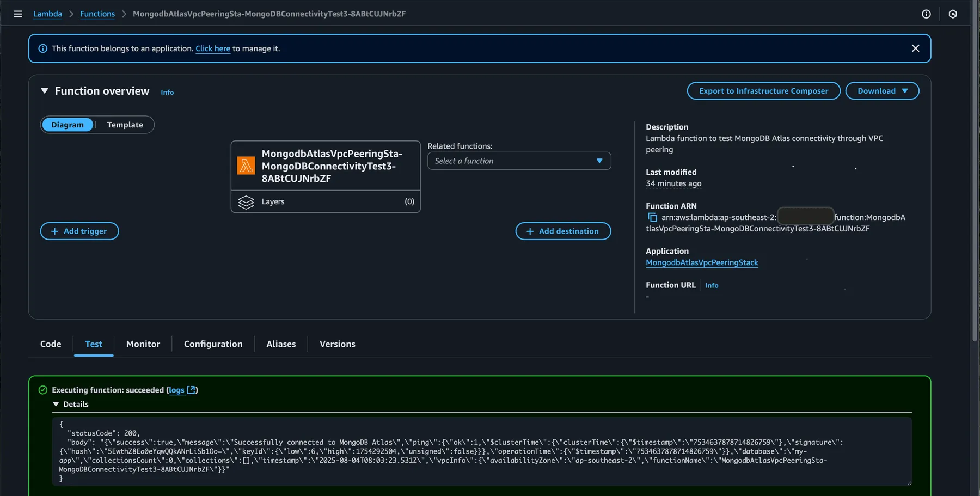The width and height of the screenshot is (980, 496).
Task: Click the page vertical scrollbar
Action: (x=975, y=172)
